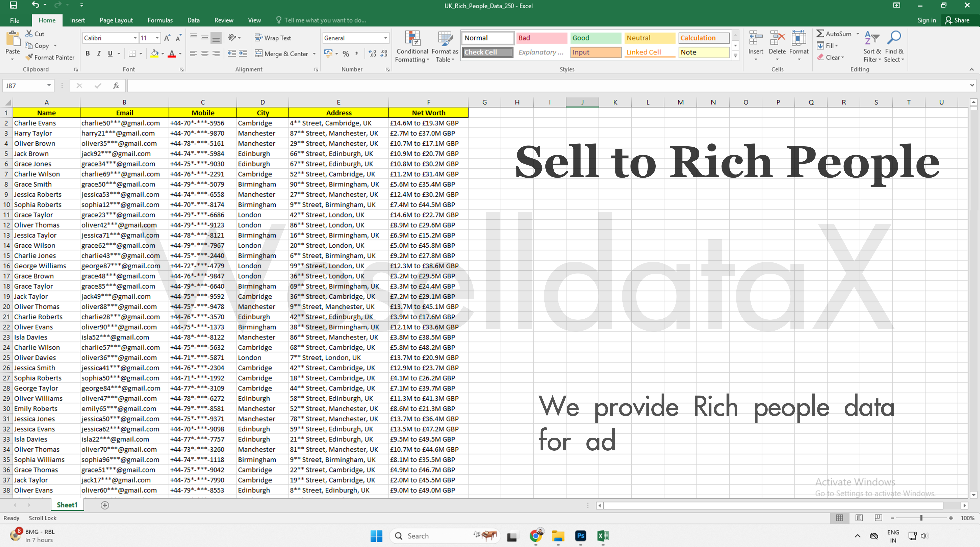Open Sort & Filter options

coord(872,46)
